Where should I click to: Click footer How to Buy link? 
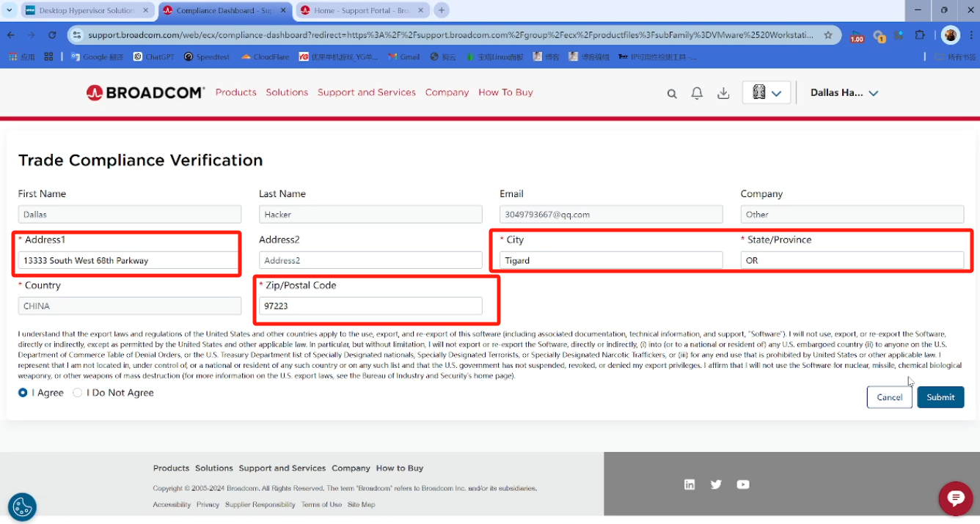(x=400, y=468)
